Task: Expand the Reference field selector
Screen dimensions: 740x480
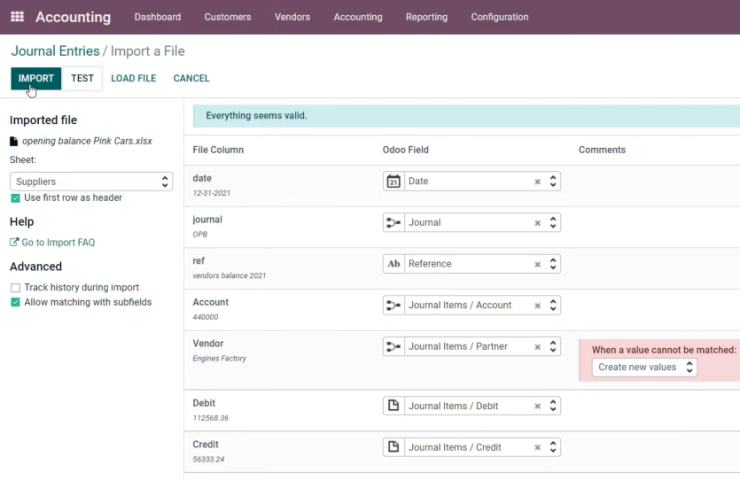Action: pyautogui.click(x=553, y=264)
